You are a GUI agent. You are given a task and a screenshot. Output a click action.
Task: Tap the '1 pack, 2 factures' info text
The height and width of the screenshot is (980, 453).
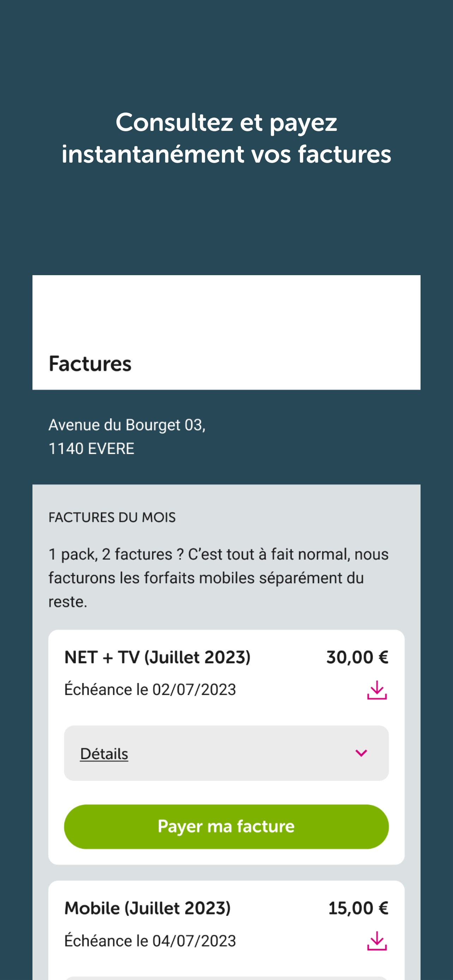(218, 554)
